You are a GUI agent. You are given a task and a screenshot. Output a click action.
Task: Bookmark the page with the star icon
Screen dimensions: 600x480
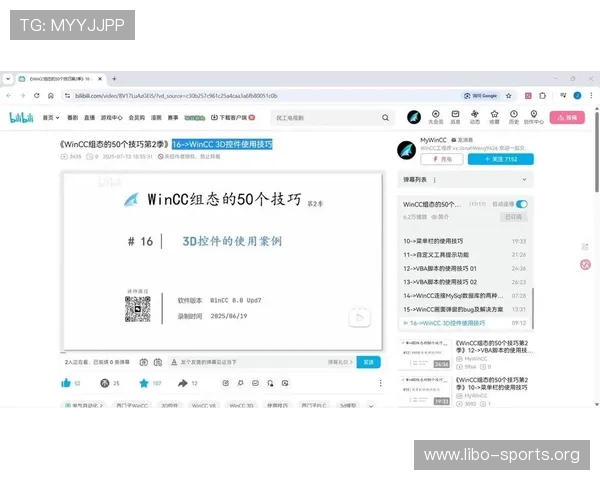[x=509, y=96]
